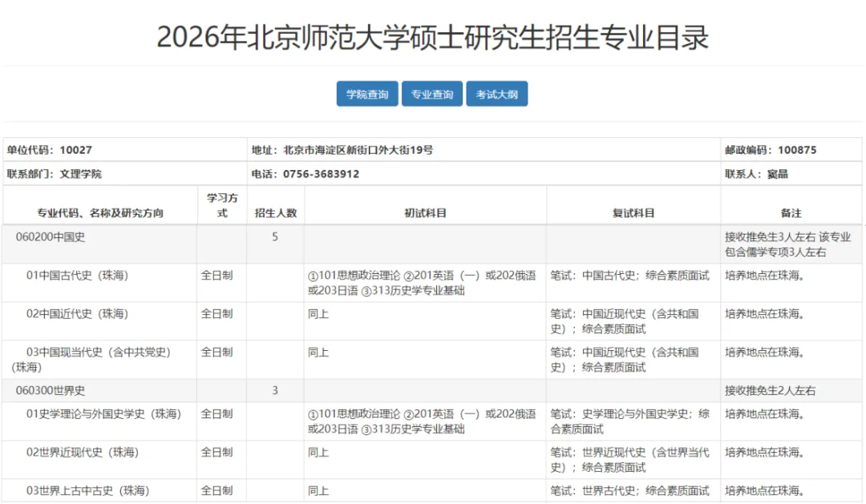Image resolution: width=866 pixels, height=504 pixels.
Task: Select 同上 in 03中国现当代史 row
Action: 318,353
